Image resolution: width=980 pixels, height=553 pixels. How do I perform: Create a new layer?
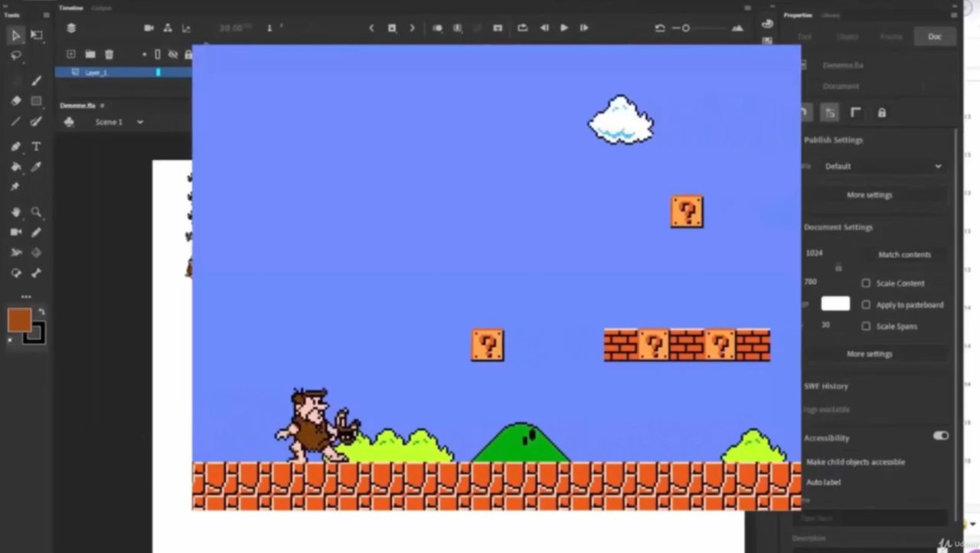pyautogui.click(x=71, y=54)
